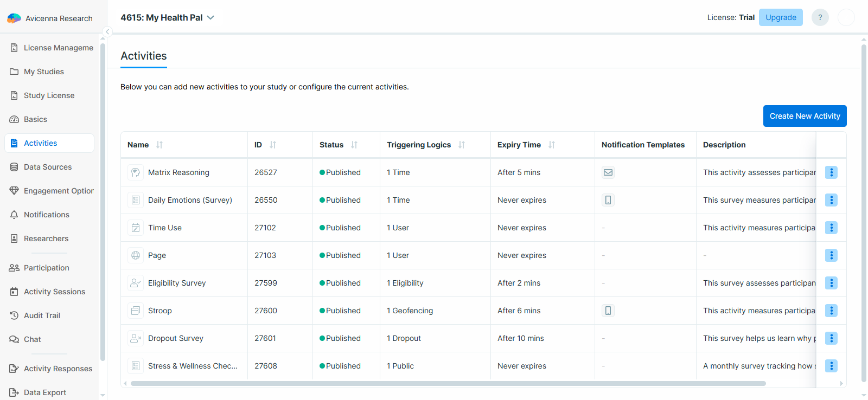Click the email notification icon for Matrix Reasoning

[x=608, y=172]
